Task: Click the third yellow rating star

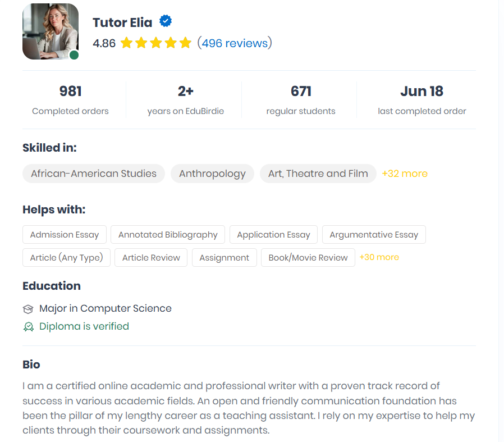Action: [x=156, y=43]
